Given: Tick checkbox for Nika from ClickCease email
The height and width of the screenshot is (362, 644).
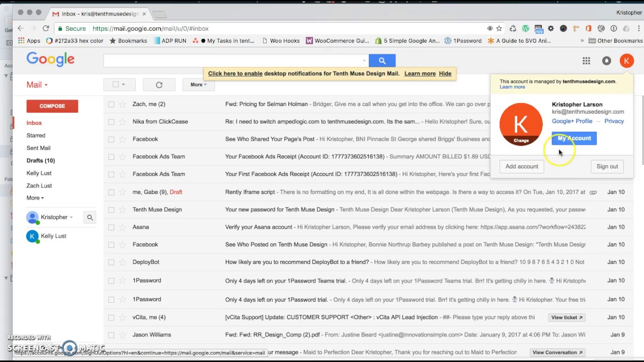Looking at the screenshot, I should pos(111,122).
